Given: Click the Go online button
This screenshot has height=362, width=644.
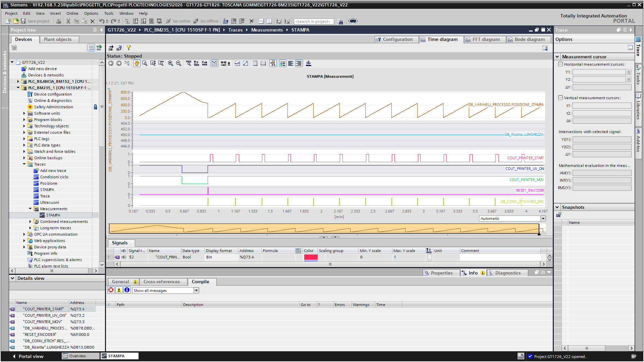Looking at the screenshot, I should [x=178, y=21].
